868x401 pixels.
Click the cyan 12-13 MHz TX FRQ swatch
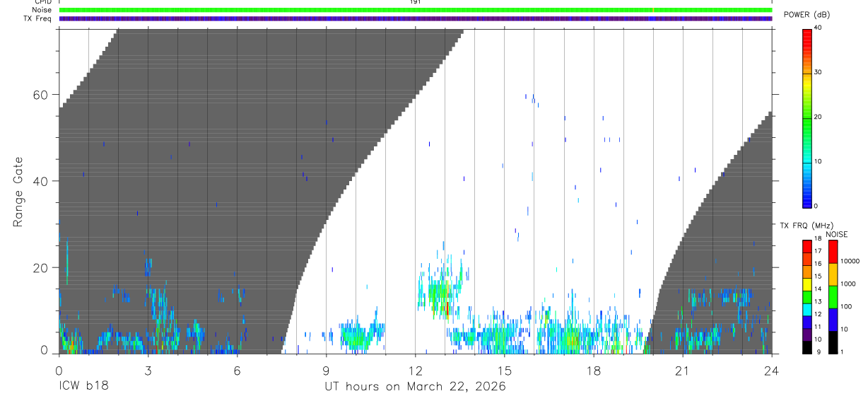(x=807, y=310)
